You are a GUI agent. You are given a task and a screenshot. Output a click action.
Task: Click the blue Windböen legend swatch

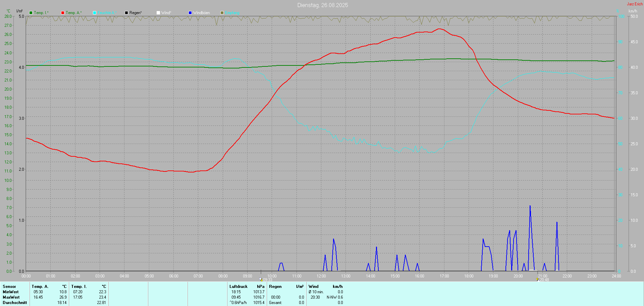click(190, 13)
